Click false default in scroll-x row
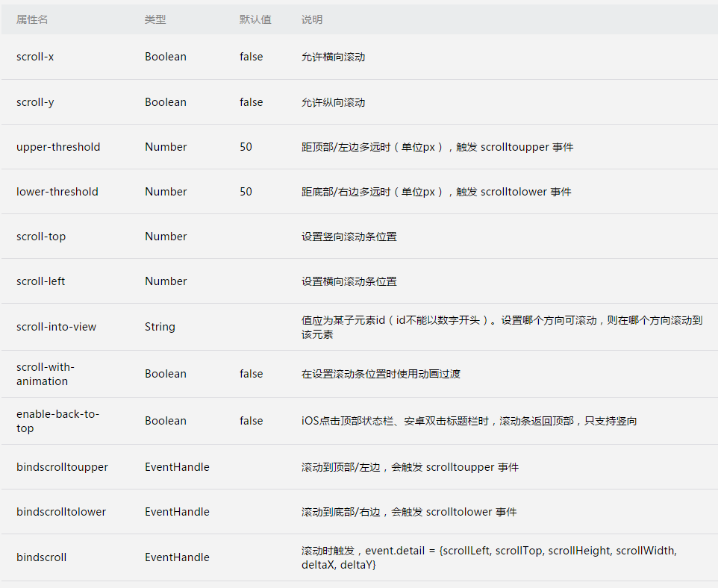 252,57
